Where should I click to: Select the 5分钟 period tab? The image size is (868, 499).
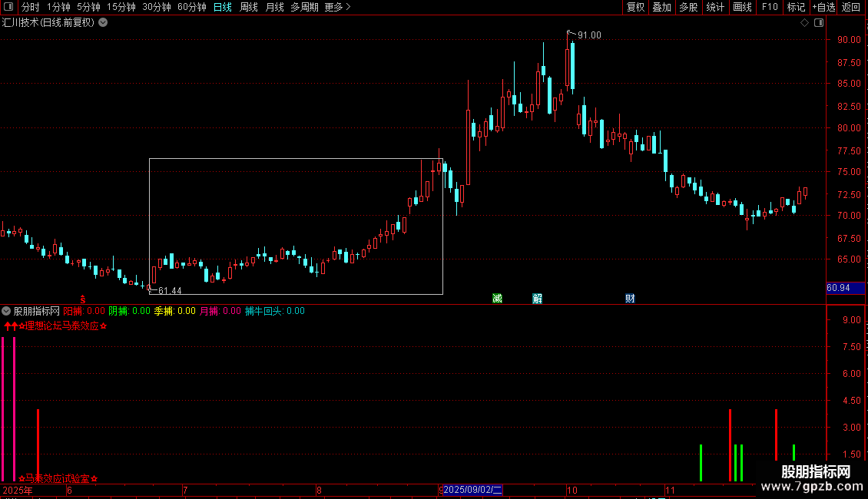pos(88,7)
